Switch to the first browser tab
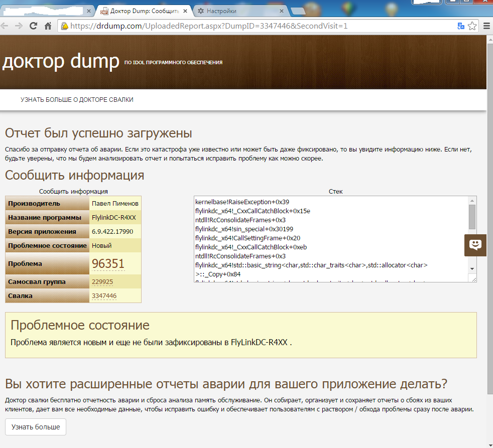 (x=47, y=11)
